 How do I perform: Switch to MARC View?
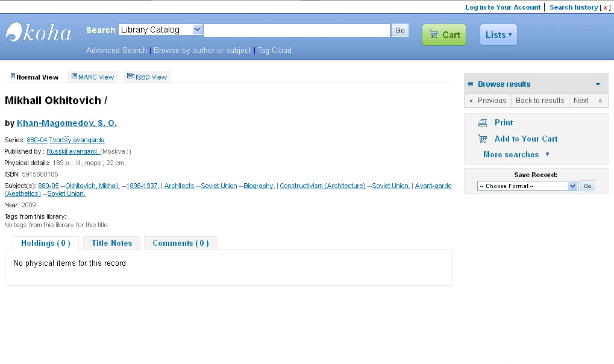[93, 77]
